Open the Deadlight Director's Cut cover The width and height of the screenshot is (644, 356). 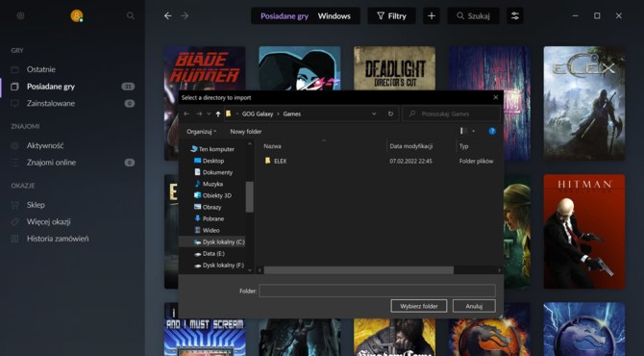click(394, 67)
